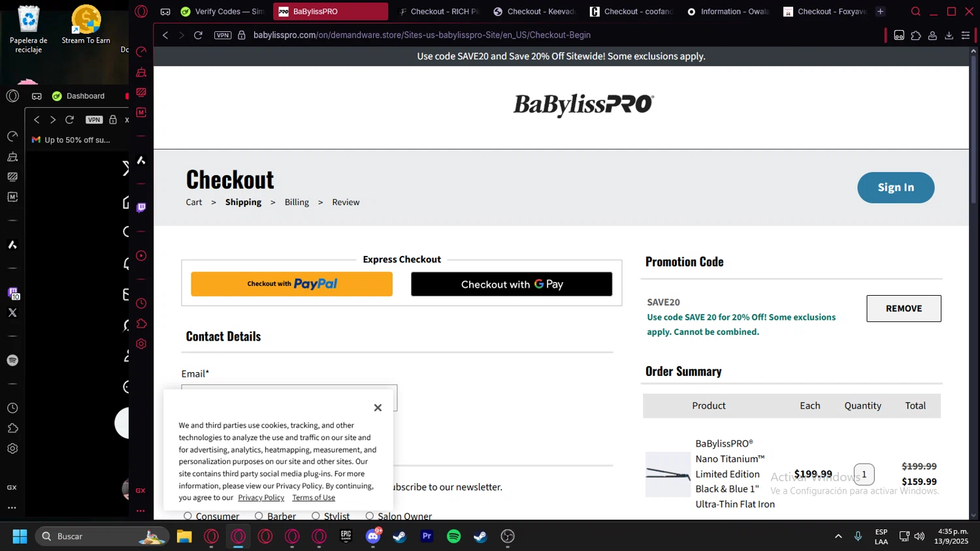Click the Gmail 'Up to 50% off' bookmark
The height and width of the screenshot is (551, 980).
pos(71,140)
